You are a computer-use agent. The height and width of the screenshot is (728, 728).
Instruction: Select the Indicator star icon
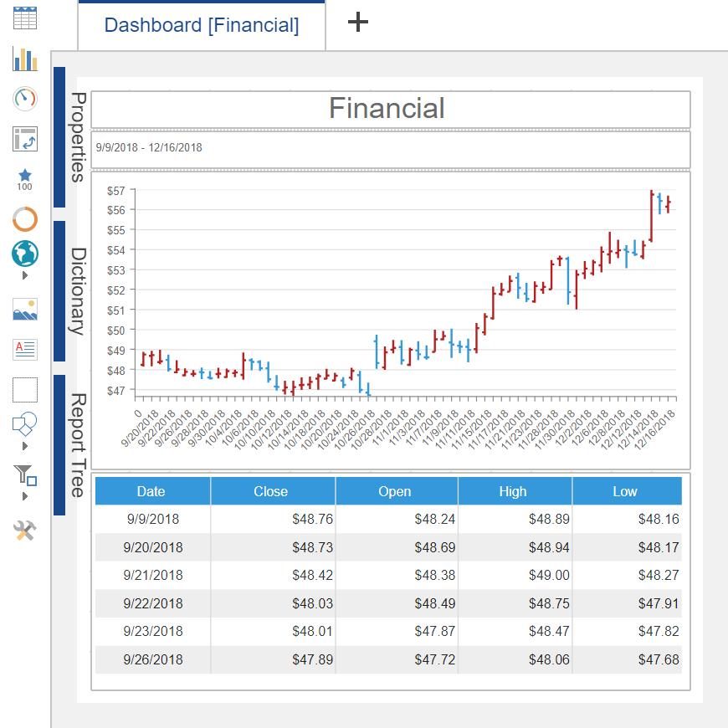25,179
